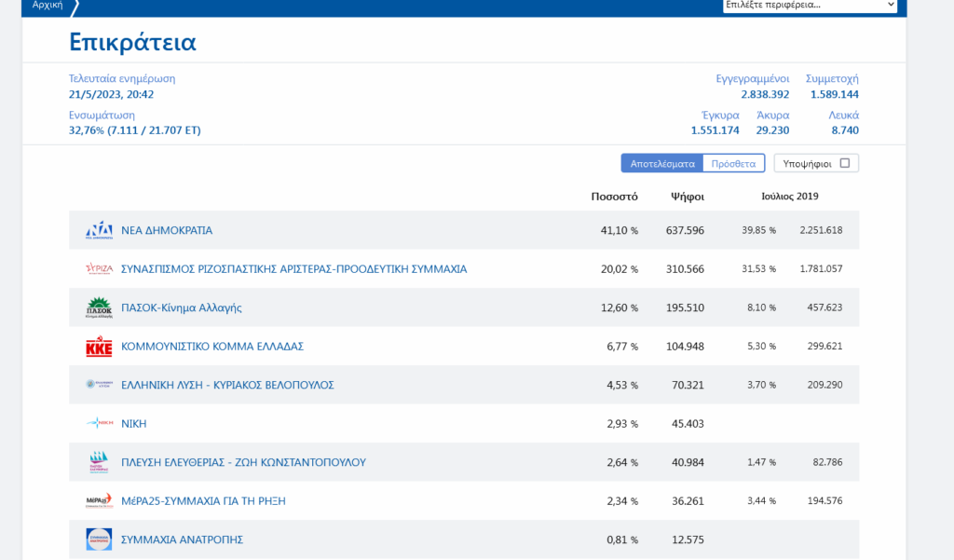The image size is (954, 560).
Task: Click the red KKE party logo
Action: pos(99,347)
